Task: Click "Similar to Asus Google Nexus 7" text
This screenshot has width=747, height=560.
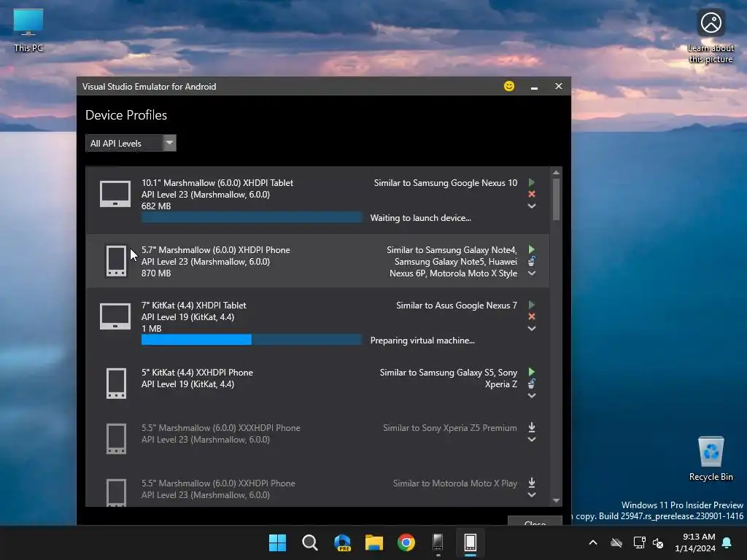Action: [x=457, y=306]
